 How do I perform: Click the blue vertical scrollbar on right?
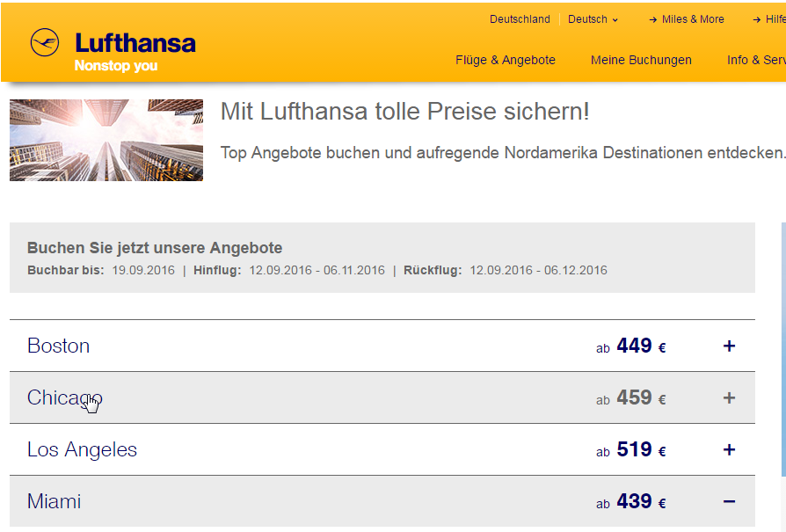click(783, 349)
